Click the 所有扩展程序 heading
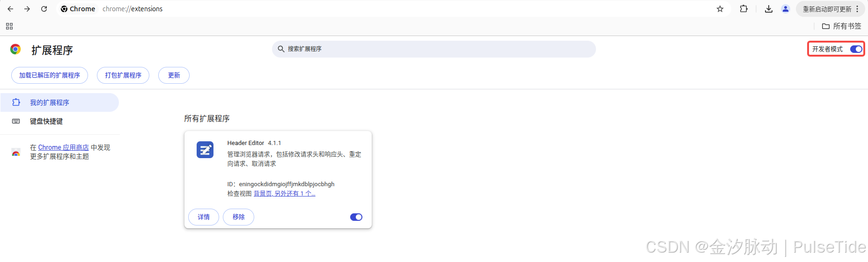This screenshot has height=262, width=868. [207, 119]
